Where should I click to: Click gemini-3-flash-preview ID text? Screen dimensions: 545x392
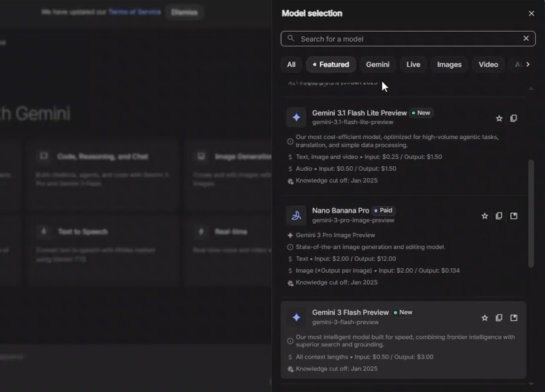tap(345, 322)
